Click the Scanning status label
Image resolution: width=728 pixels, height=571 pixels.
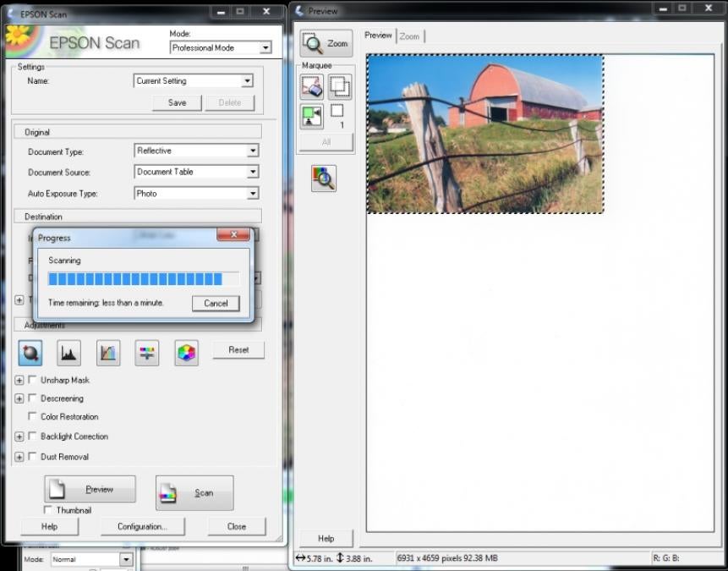click(x=64, y=261)
